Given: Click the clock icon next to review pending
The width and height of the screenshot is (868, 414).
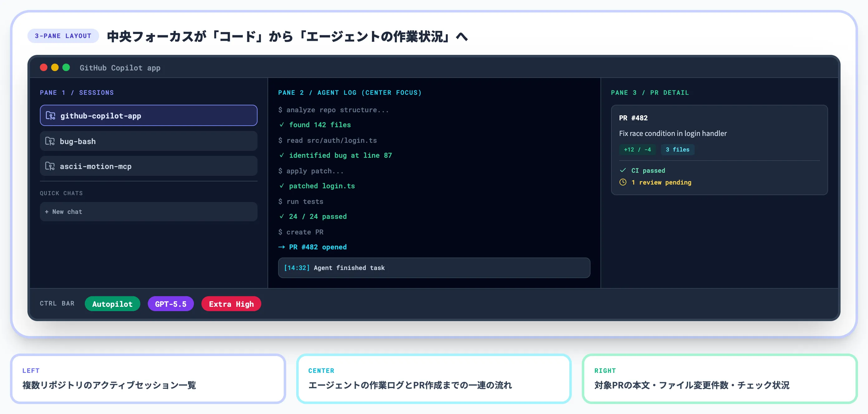Looking at the screenshot, I should tap(623, 182).
